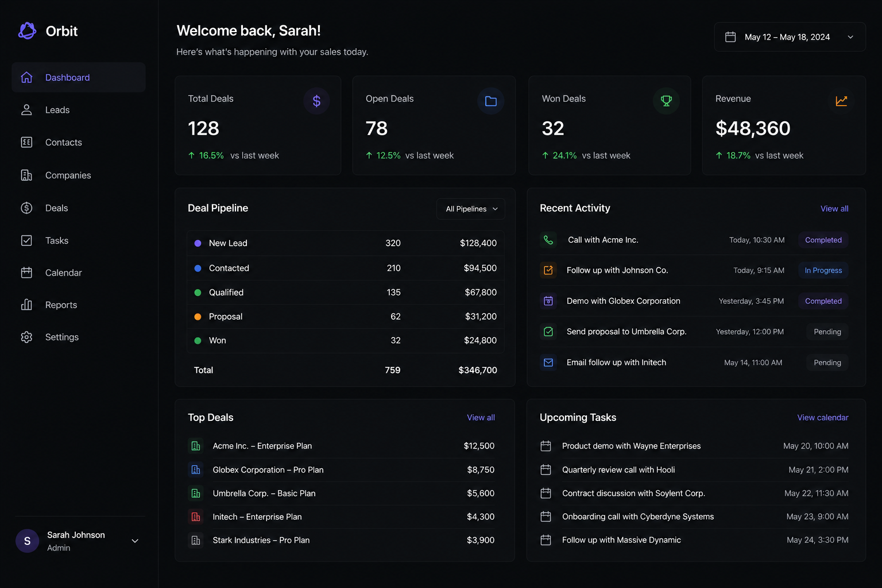Click the Tasks checkbox icon in sidebar
The image size is (882, 588).
tap(26, 241)
